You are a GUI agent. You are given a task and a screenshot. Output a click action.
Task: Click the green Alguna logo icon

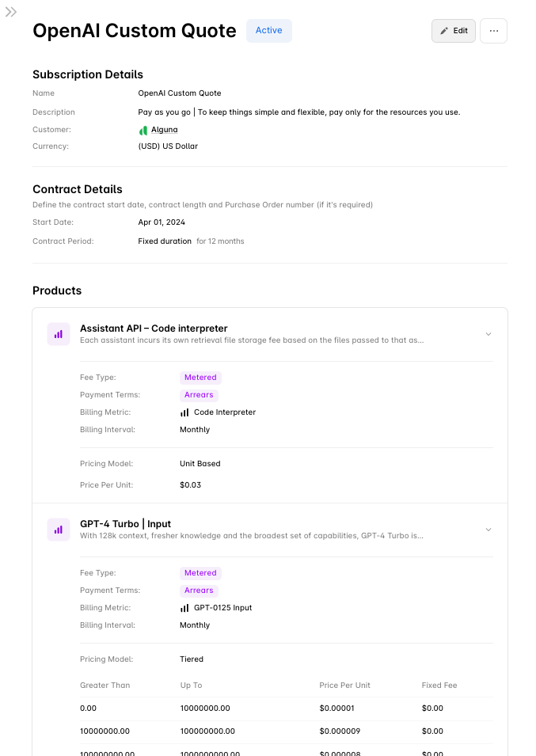[143, 130]
